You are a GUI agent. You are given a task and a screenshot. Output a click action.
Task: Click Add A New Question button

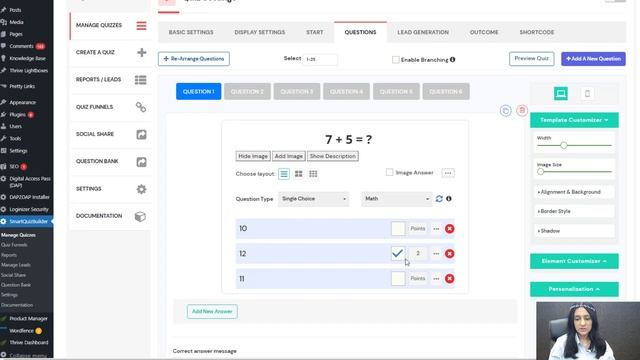click(x=593, y=59)
